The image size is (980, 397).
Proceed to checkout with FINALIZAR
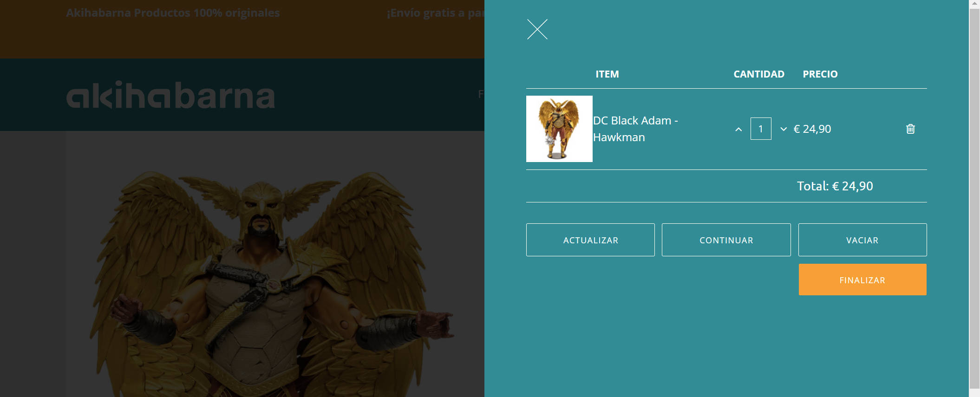click(862, 280)
